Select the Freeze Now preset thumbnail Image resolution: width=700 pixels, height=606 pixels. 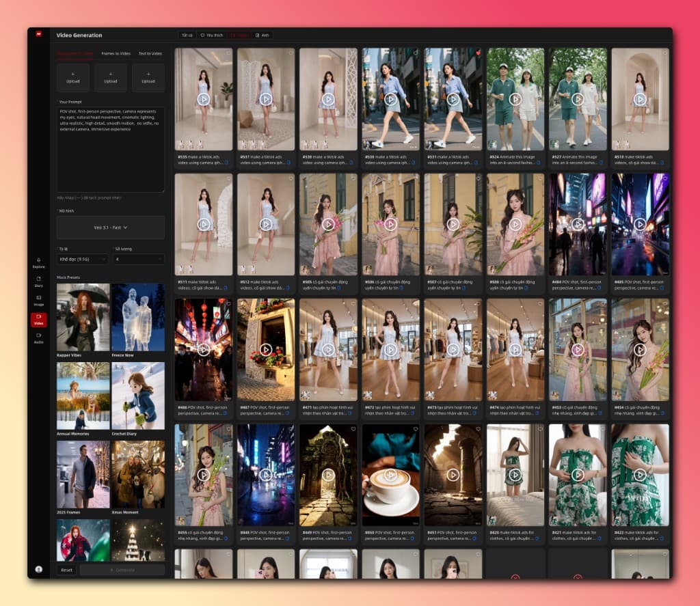[x=138, y=318]
